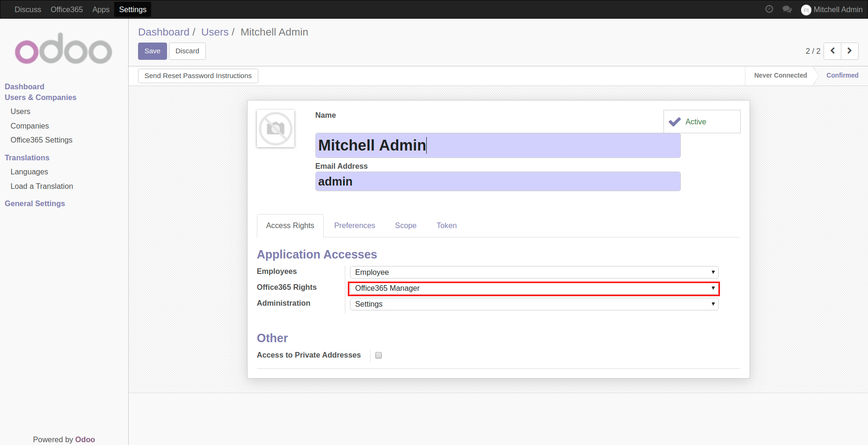Image resolution: width=868 pixels, height=445 pixels.
Task: Click the Mitchell Admin user avatar icon
Action: pos(806,10)
